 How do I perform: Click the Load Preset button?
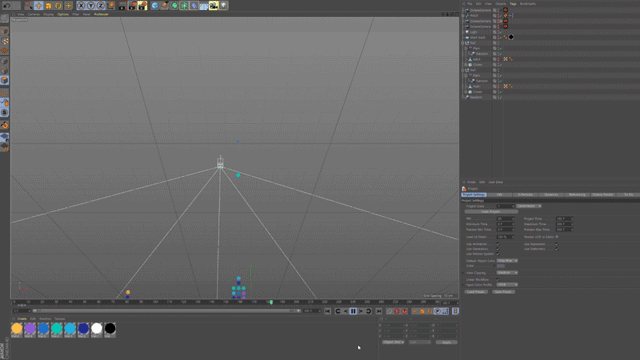tap(476, 292)
